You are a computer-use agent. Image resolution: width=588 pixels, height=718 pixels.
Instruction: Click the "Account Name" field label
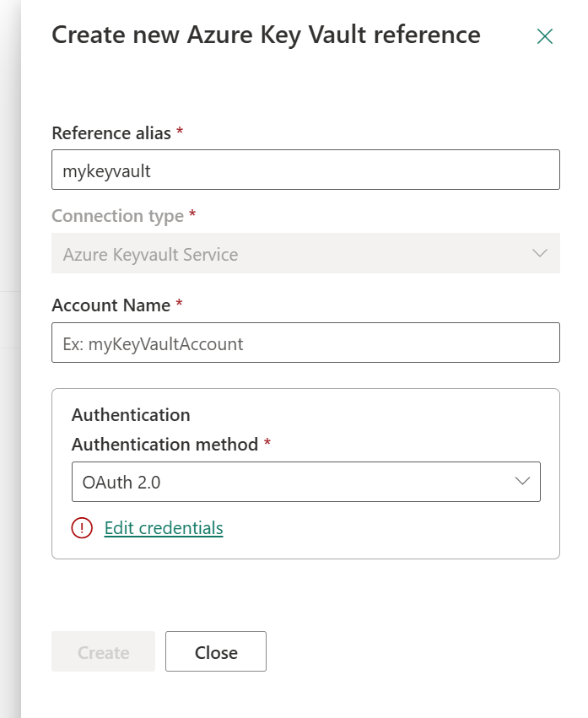click(111, 305)
